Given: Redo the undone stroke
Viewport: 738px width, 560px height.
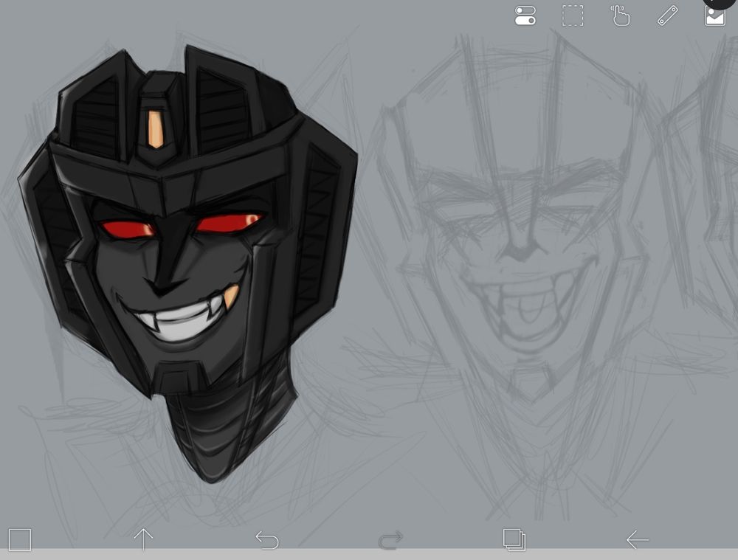Looking at the screenshot, I should [x=390, y=540].
